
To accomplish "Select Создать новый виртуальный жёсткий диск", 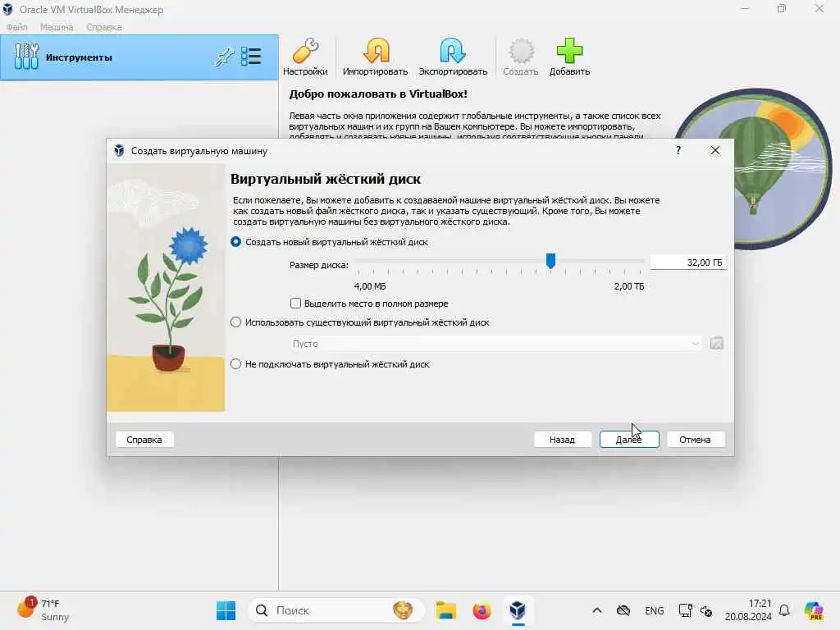I will (329, 242).
